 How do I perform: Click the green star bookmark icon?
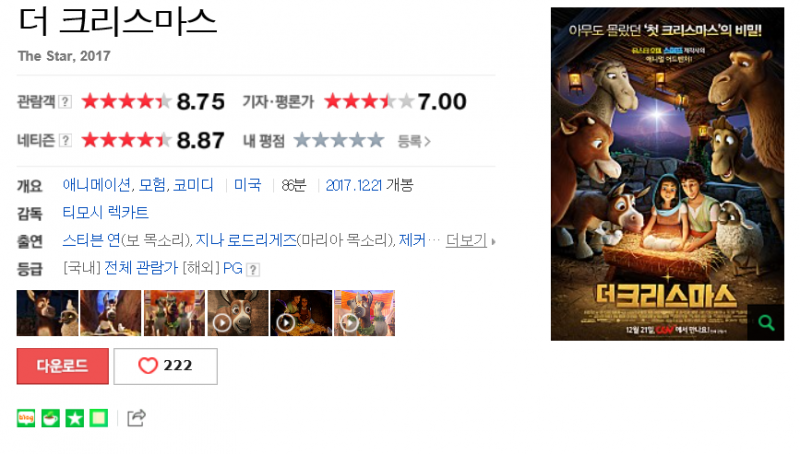75,418
